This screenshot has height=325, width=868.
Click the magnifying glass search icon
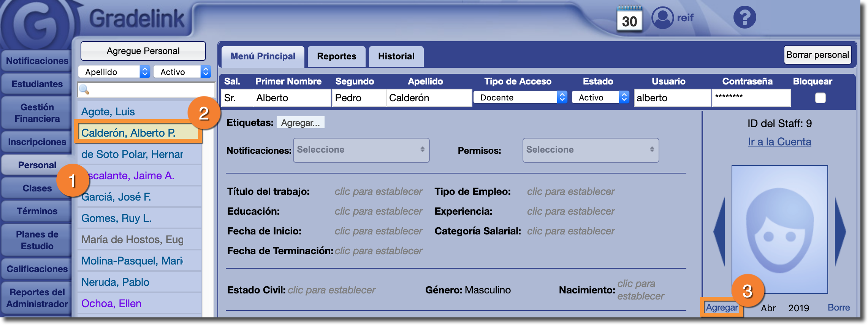[84, 90]
